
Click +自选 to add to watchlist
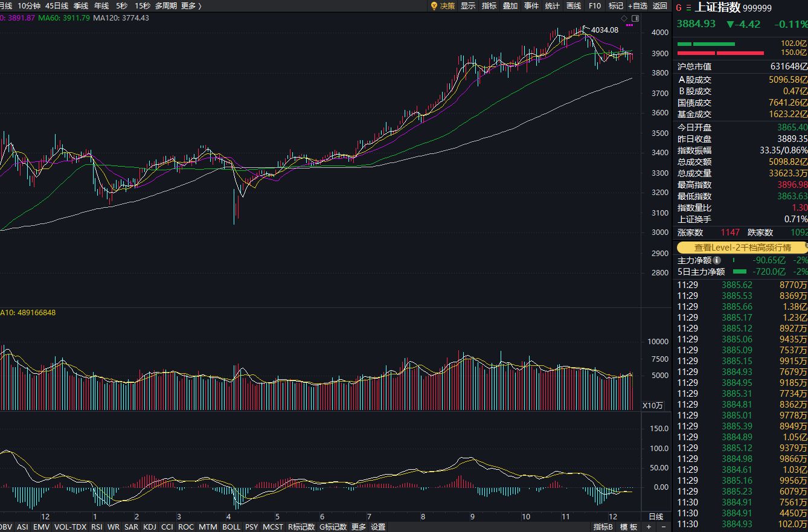pos(636,7)
